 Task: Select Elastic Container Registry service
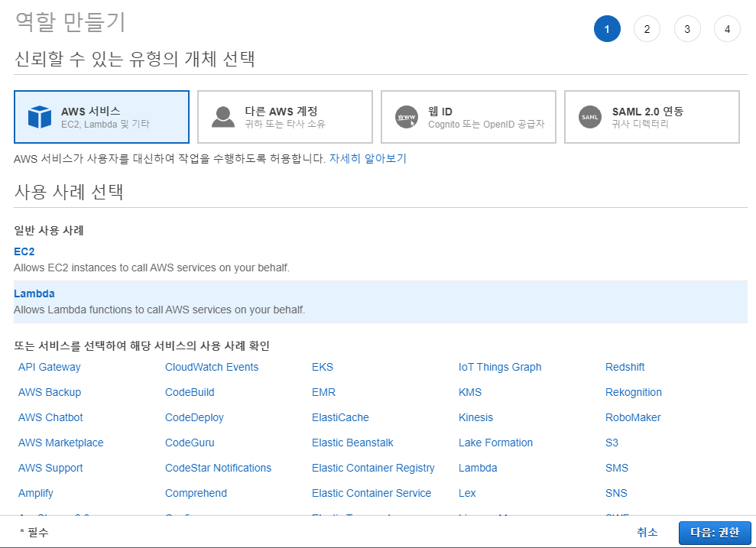pos(373,468)
